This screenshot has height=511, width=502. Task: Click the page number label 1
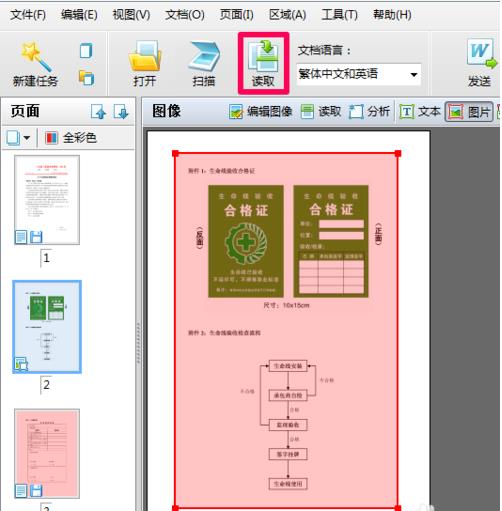(47, 258)
